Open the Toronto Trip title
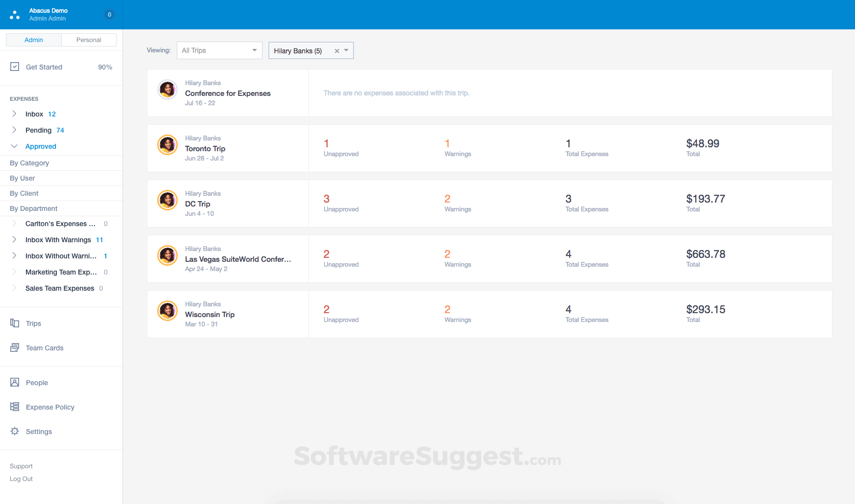855x504 pixels. (205, 149)
